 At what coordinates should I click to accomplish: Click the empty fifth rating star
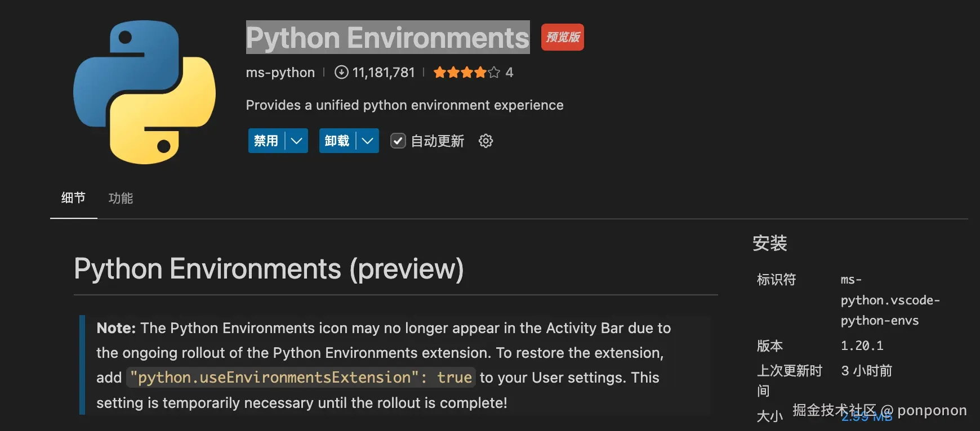tap(494, 73)
